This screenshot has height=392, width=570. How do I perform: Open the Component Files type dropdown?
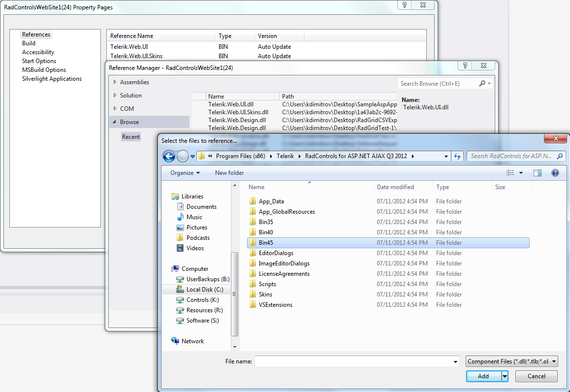[511, 361]
